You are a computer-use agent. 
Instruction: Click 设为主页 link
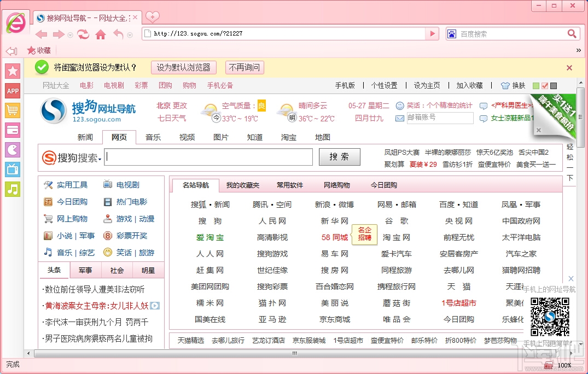[427, 85]
